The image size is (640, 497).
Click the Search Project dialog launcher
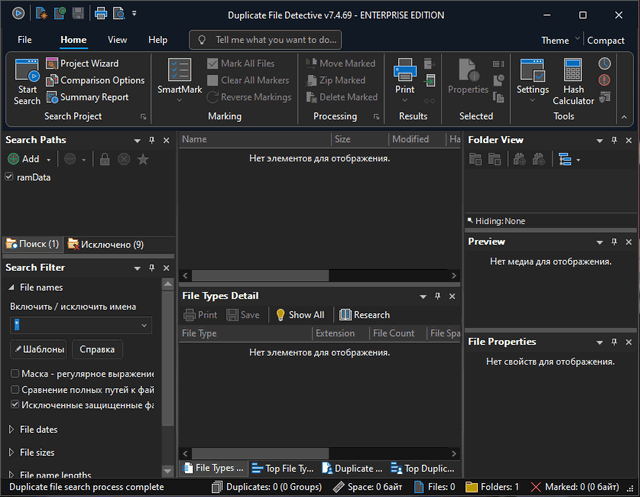click(143, 117)
